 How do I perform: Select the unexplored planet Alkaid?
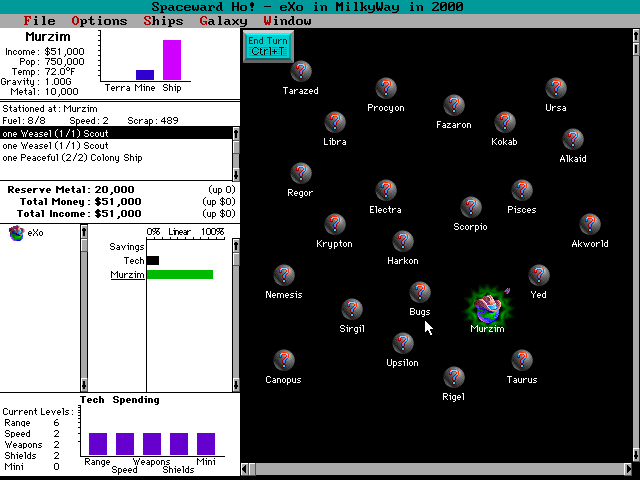[573, 139]
